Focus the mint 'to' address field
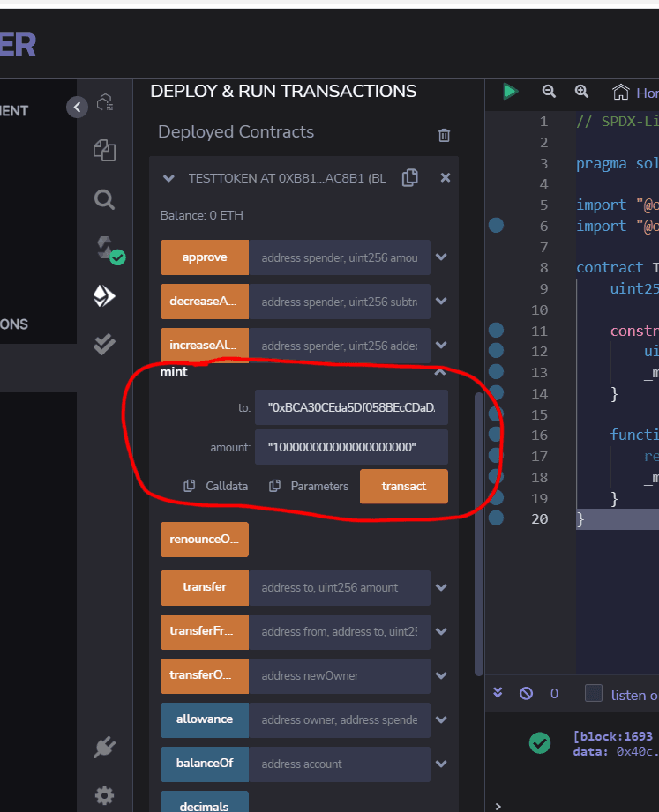 coord(351,407)
